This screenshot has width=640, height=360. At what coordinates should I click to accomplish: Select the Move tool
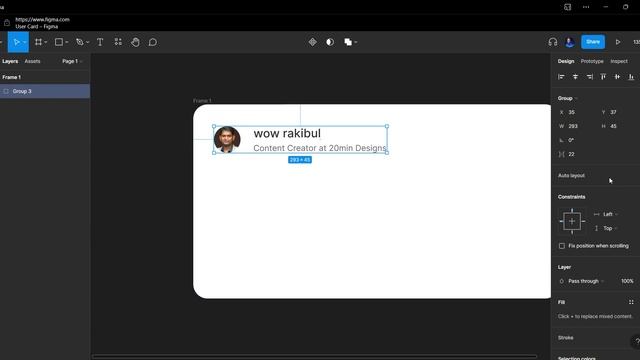(x=16, y=42)
